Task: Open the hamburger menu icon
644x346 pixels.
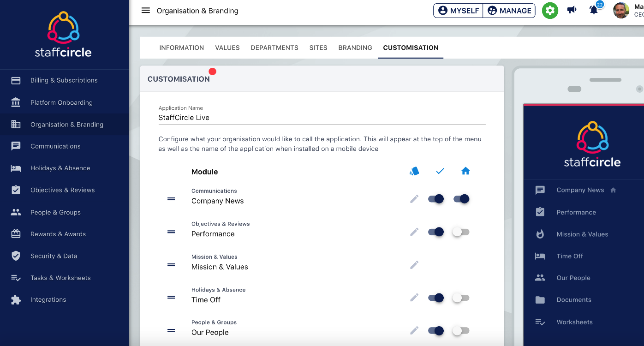Action: click(146, 11)
